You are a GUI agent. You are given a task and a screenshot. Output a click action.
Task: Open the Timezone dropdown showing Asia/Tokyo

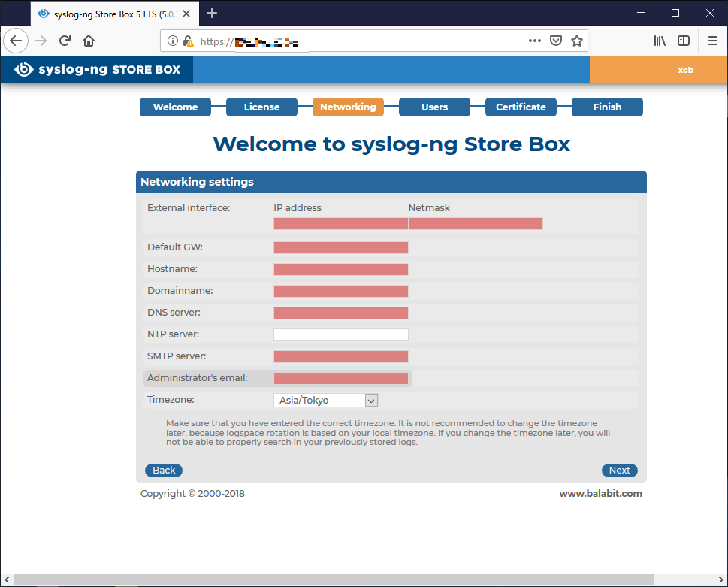(326, 401)
